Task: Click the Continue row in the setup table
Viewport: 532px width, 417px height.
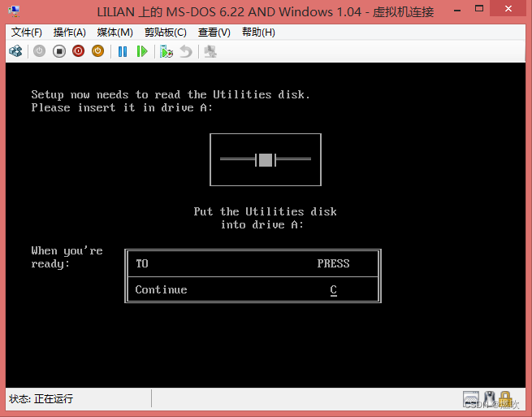Action: 253,289
